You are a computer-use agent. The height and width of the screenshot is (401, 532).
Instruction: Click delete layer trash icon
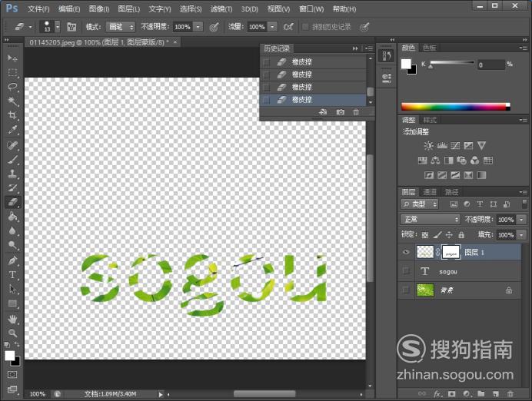pyautogui.click(x=510, y=393)
